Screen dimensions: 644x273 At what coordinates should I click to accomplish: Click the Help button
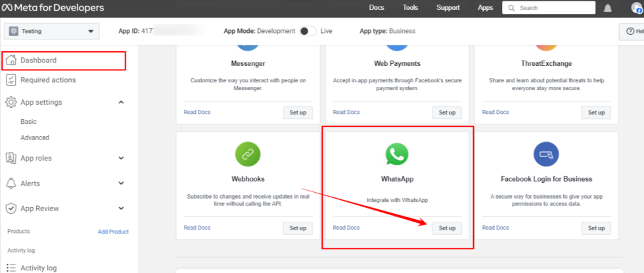pyautogui.click(x=632, y=32)
